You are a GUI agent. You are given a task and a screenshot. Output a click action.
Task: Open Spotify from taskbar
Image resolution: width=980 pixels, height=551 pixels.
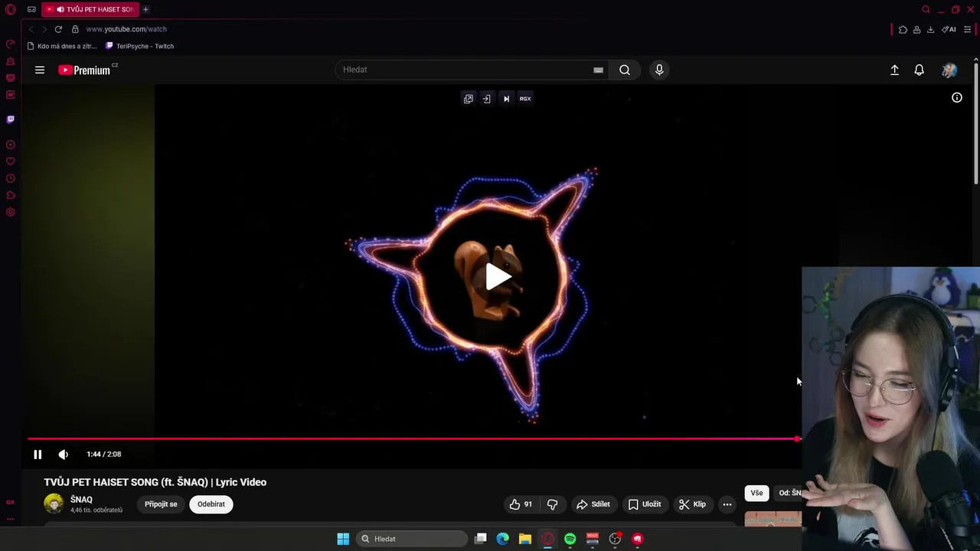570,539
